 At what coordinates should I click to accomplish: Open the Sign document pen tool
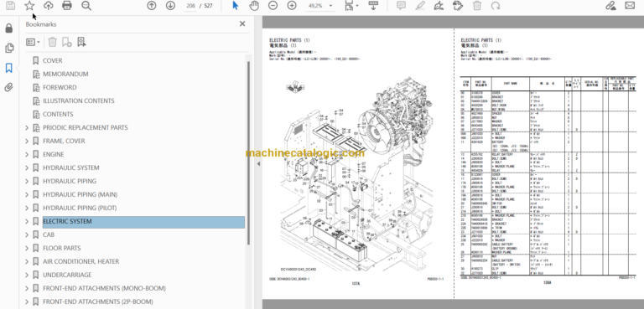pos(439,6)
